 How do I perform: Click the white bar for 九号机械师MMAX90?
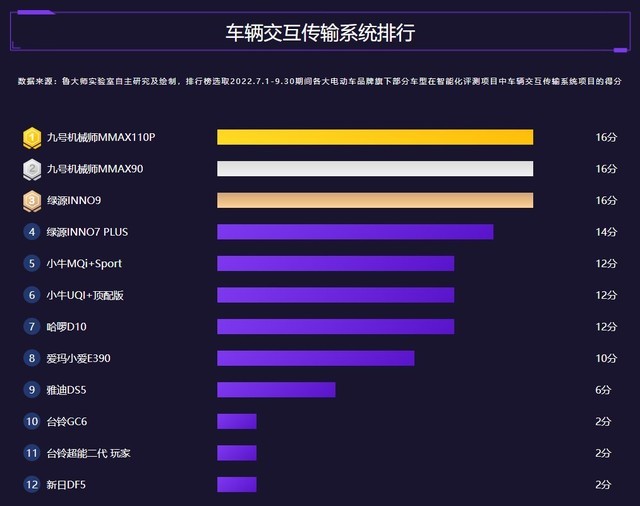click(375, 169)
